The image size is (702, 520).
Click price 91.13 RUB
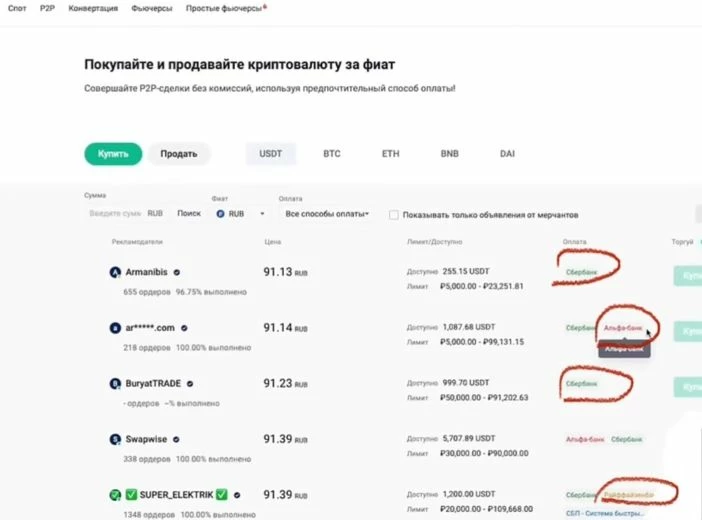tap(285, 272)
